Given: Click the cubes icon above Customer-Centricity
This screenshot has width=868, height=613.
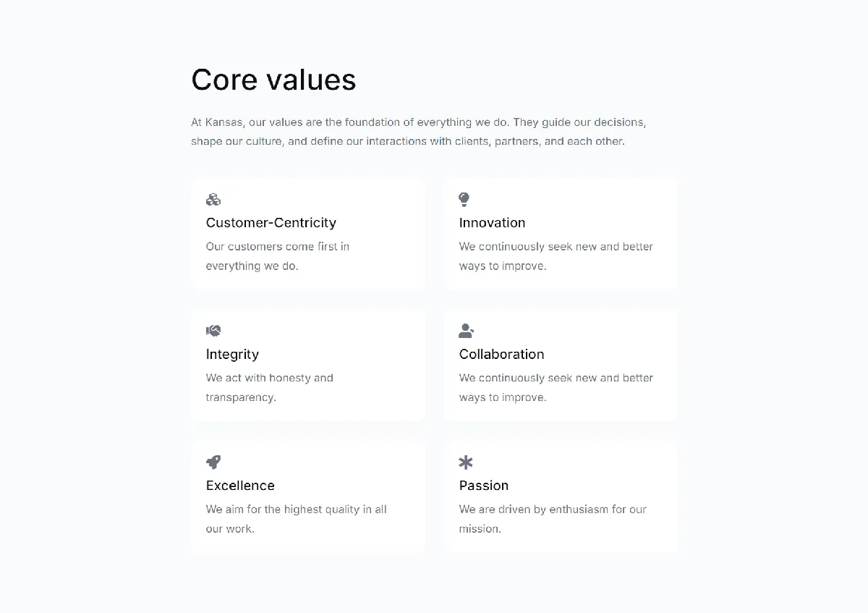Looking at the screenshot, I should [213, 200].
